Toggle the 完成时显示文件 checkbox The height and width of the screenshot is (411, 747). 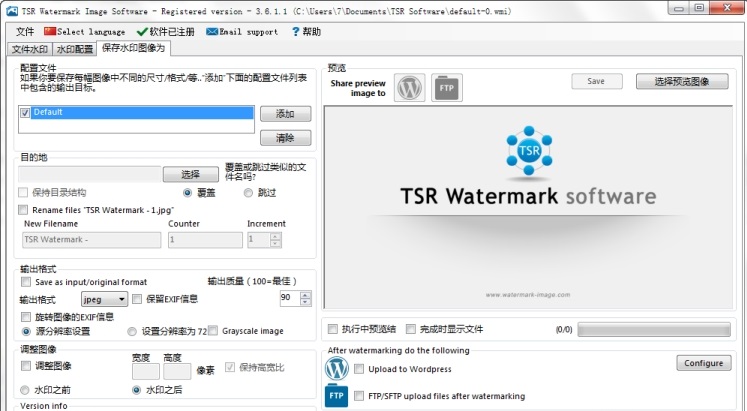tap(411, 329)
